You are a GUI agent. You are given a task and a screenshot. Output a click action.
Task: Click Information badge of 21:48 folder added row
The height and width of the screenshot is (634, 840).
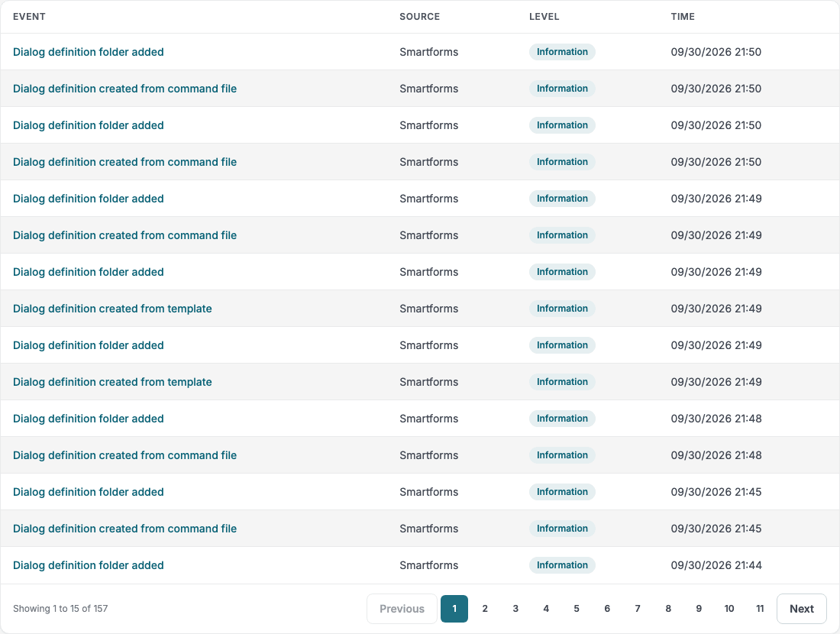coord(562,418)
